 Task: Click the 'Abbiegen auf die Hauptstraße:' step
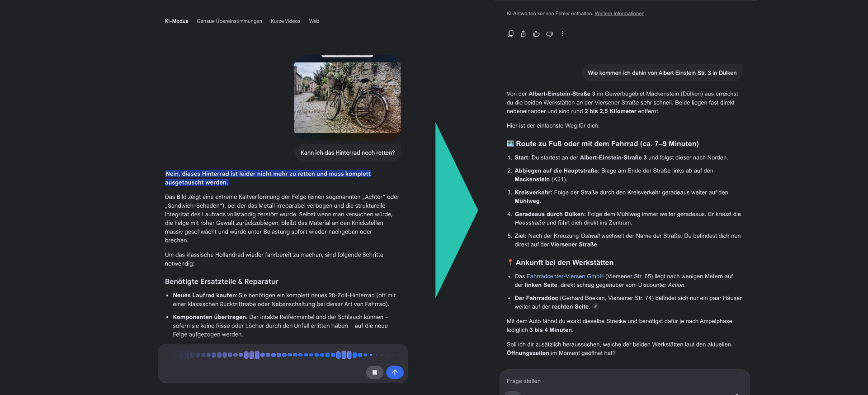[x=614, y=175]
